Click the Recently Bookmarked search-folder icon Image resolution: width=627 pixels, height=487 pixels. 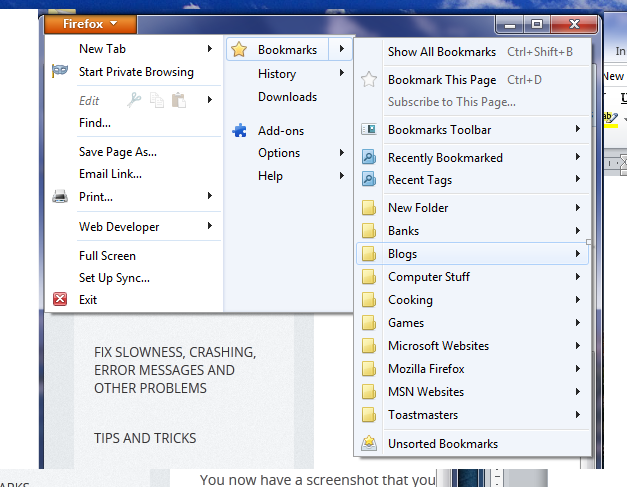click(x=369, y=157)
